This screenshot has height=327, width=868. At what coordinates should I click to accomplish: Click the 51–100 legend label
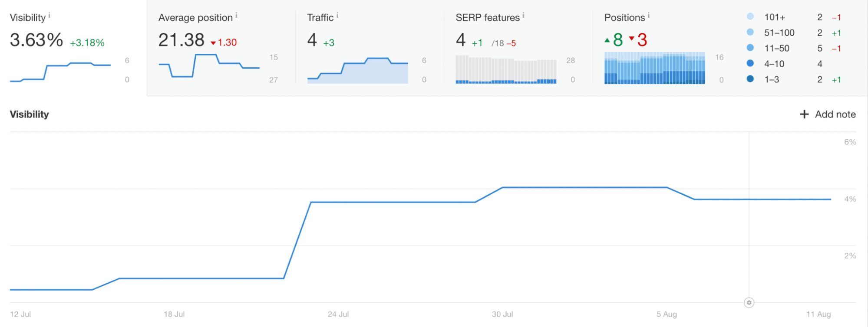[779, 33]
